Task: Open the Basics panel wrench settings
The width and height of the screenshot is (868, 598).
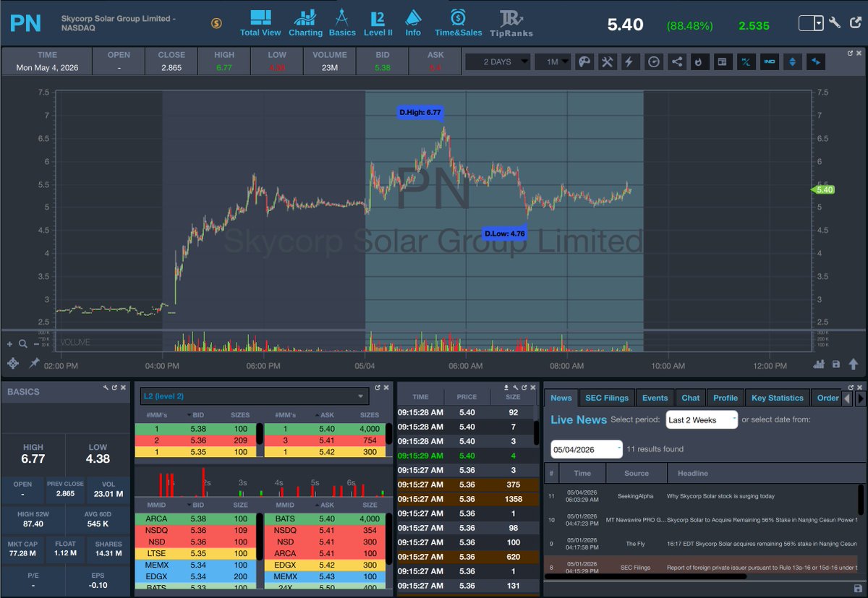Action: tap(105, 388)
